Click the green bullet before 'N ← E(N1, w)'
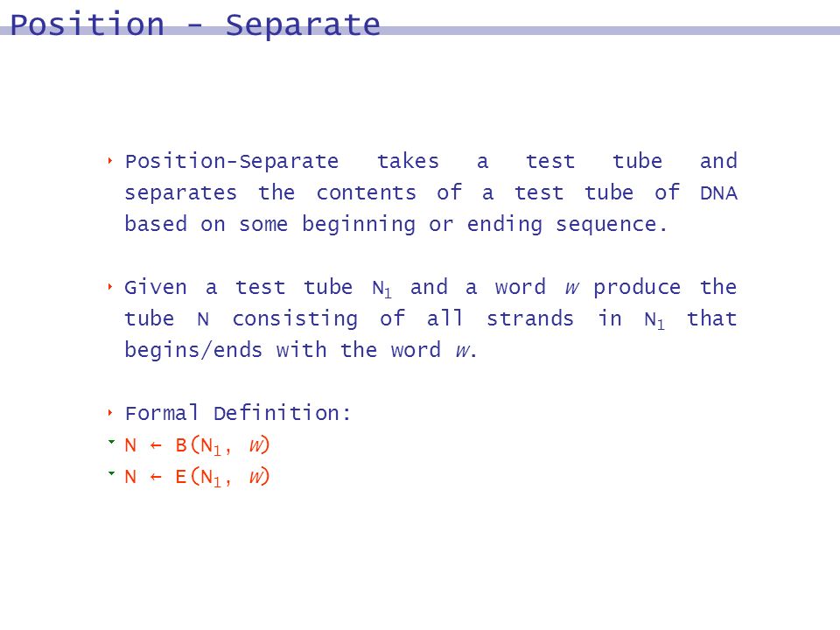Screen dimensions: 840x630 click(111, 473)
